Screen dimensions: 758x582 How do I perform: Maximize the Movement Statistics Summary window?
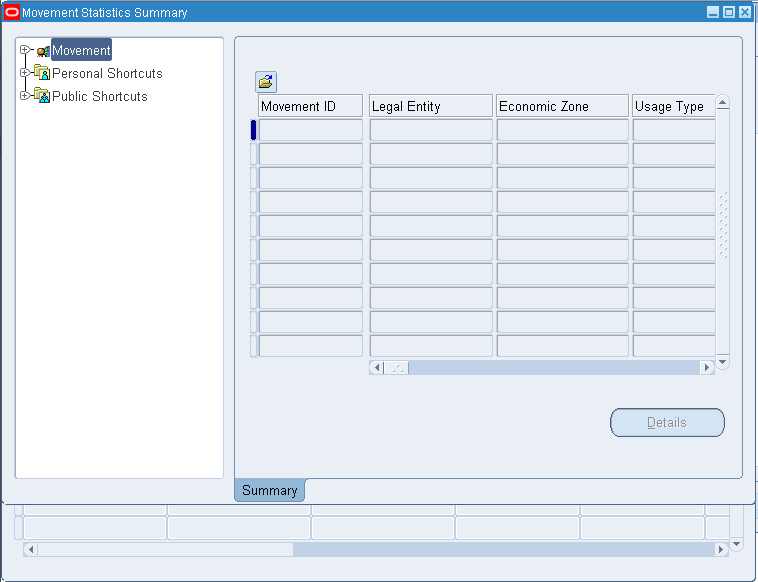click(x=729, y=12)
